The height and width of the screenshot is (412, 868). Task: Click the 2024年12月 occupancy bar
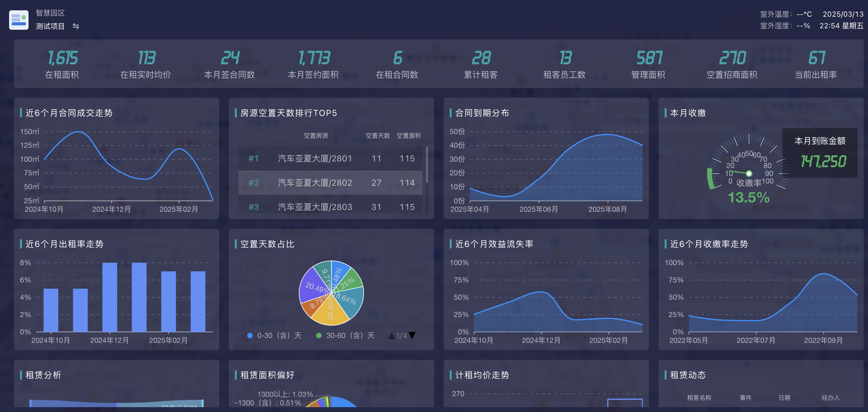click(x=110, y=297)
